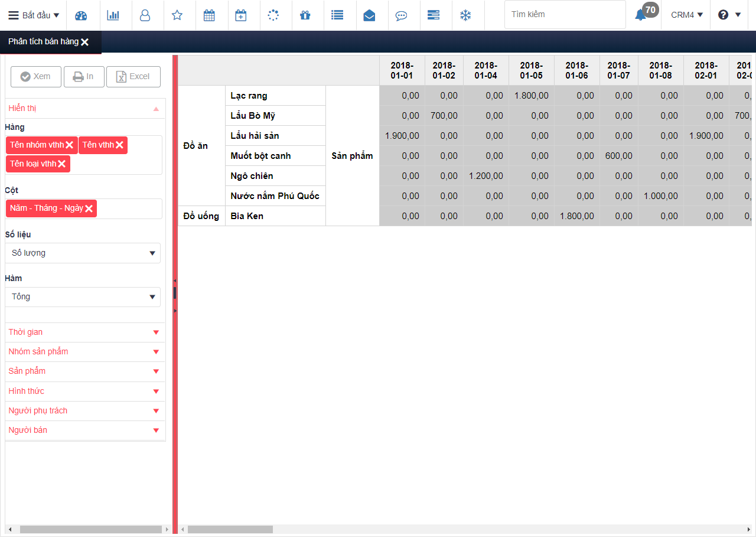Open the calendar grid icon
Image resolution: width=756 pixels, height=538 pixels.
(209, 15)
